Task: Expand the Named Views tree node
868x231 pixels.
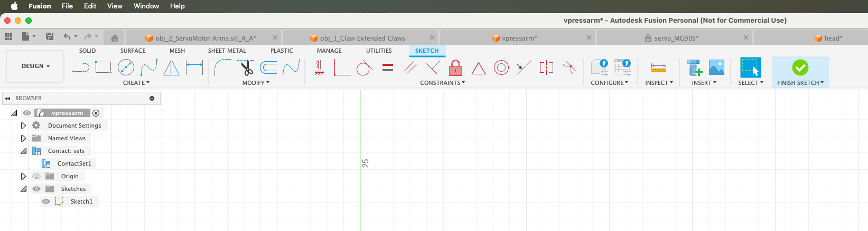Action: [23, 138]
